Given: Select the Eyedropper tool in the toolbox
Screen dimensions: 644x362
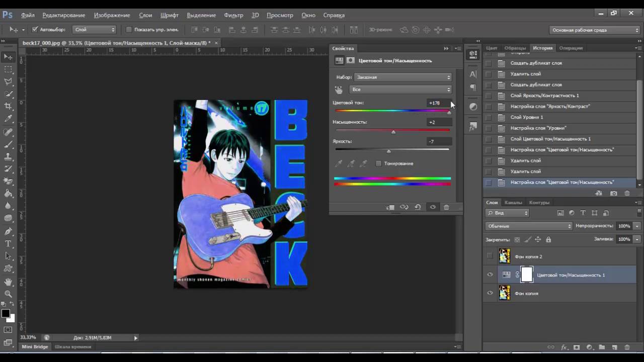Looking at the screenshot, I should (9, 119).
